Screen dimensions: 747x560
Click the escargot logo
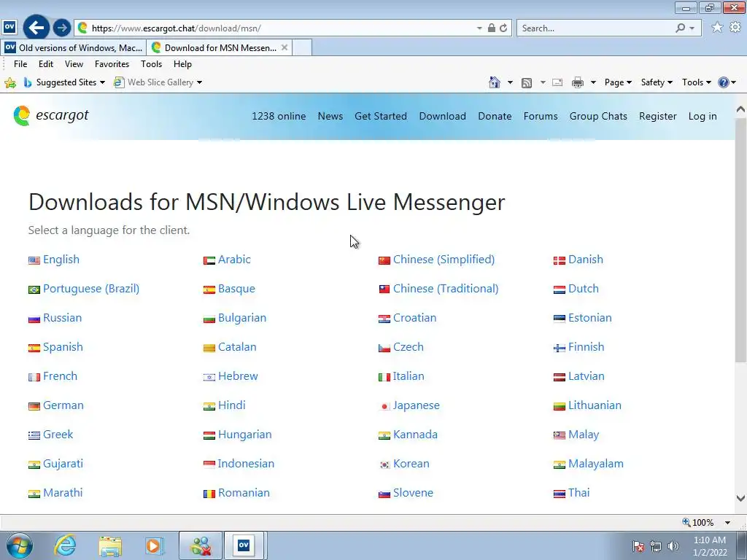51,116
